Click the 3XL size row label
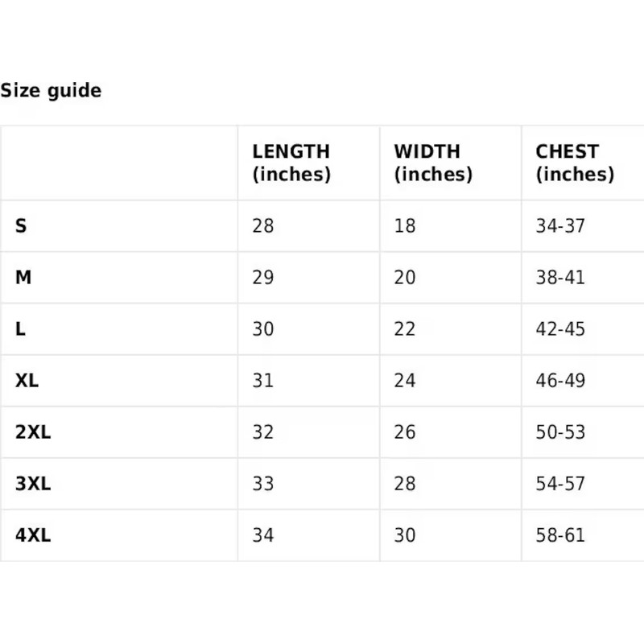Screen dimensions: 644x644 [33, 484]
